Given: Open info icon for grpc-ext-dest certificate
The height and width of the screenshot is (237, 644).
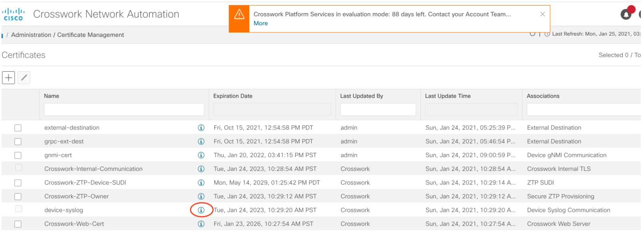Looking at the screenshot, I should [x=201, y=141].
